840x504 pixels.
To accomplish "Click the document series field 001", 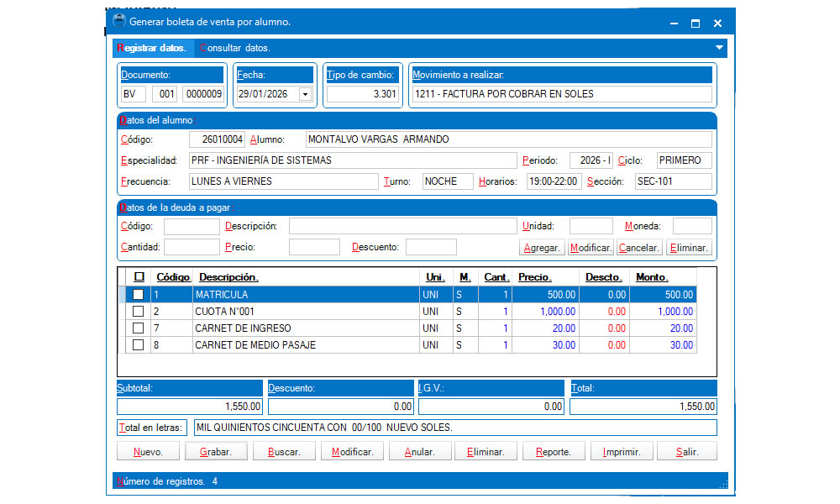I will tap(165, 94).
